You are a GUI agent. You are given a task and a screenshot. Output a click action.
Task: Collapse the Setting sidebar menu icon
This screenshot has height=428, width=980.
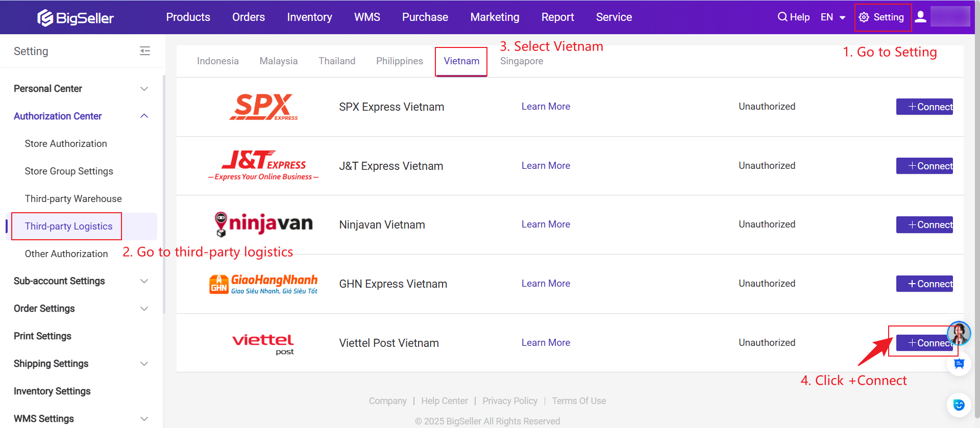145,51
